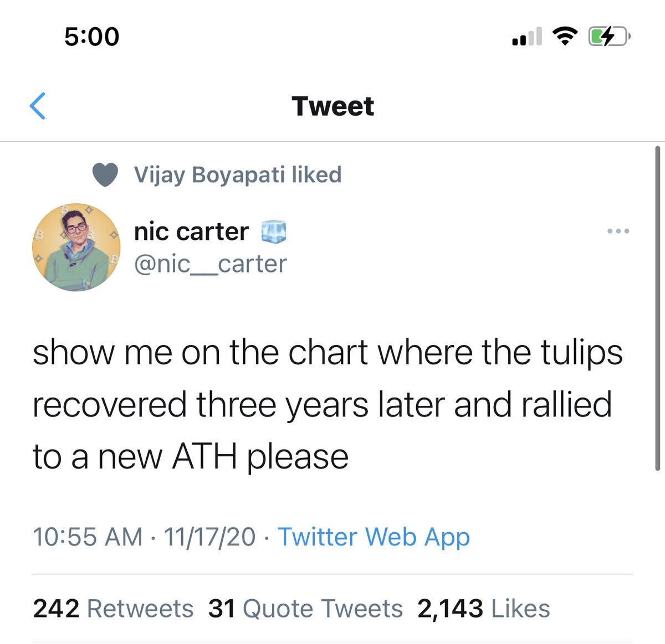Tap the cellular signal bars

coord(527,37)
